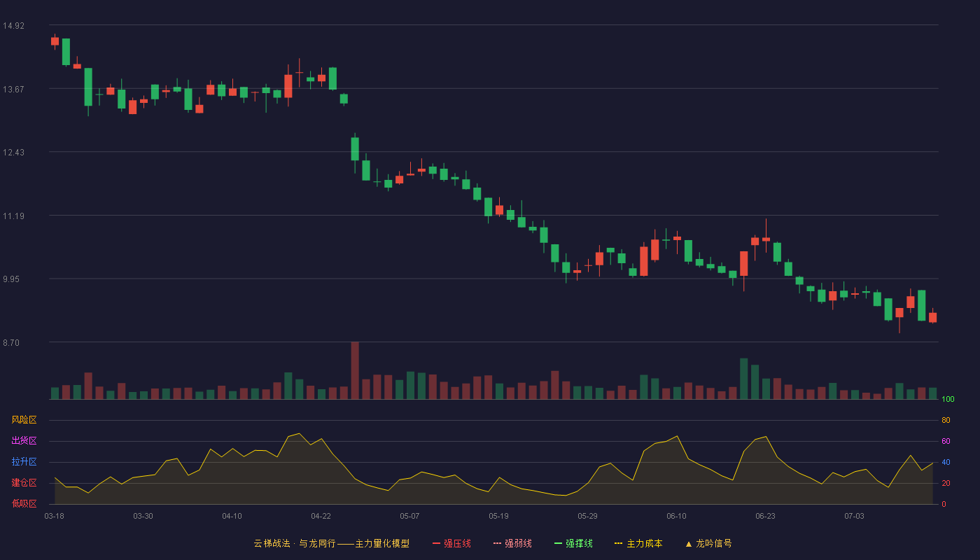Click the blue 40 indicator axis label
The image size is (980, 560).
[946, 462]
